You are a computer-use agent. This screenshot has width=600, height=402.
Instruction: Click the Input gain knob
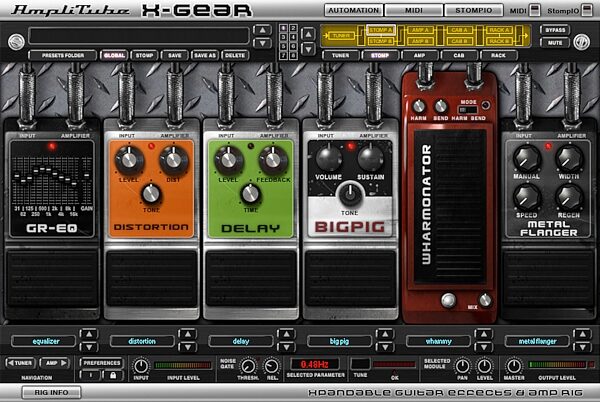point(140,366)
